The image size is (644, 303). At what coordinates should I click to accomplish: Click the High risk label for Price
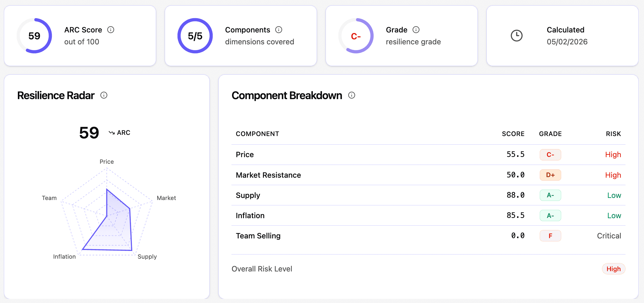coord(613,155)
